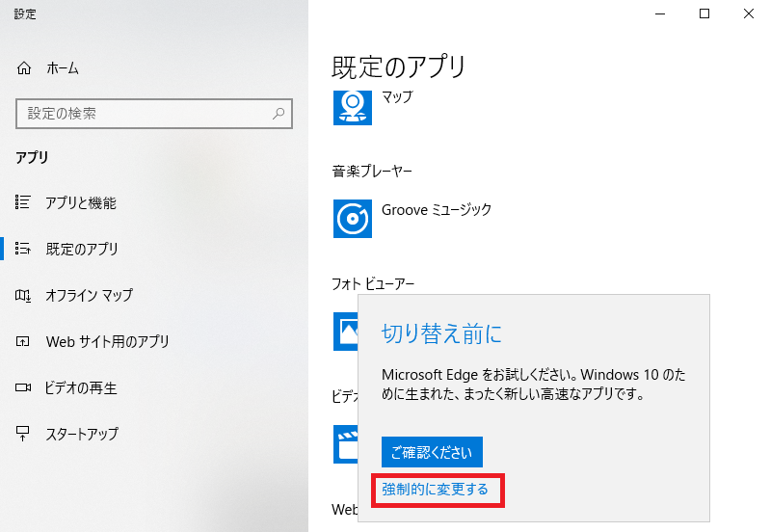770x532 pixels.
Task: Click the ご確認ください button
Action: 432,452
